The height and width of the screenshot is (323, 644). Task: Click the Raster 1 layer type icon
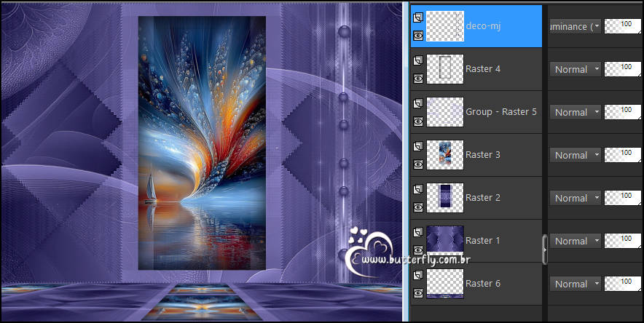[x=417, y=232]
